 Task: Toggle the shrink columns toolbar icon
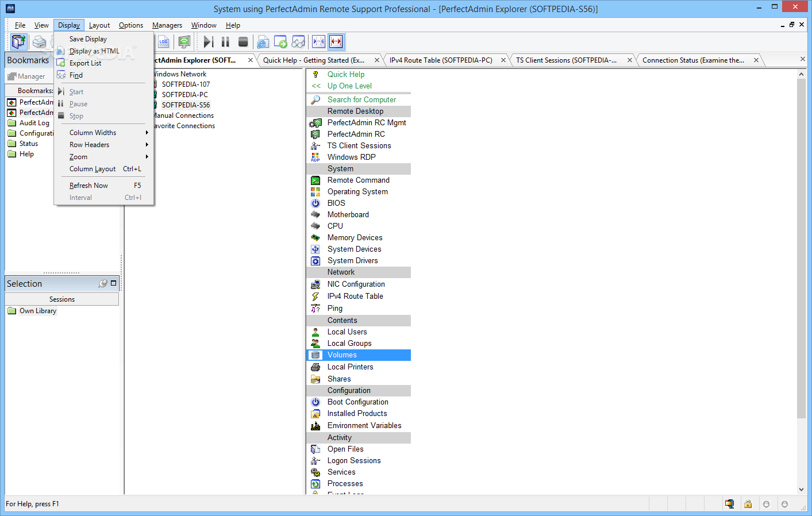pyautogui.click(x=336, y=41)
